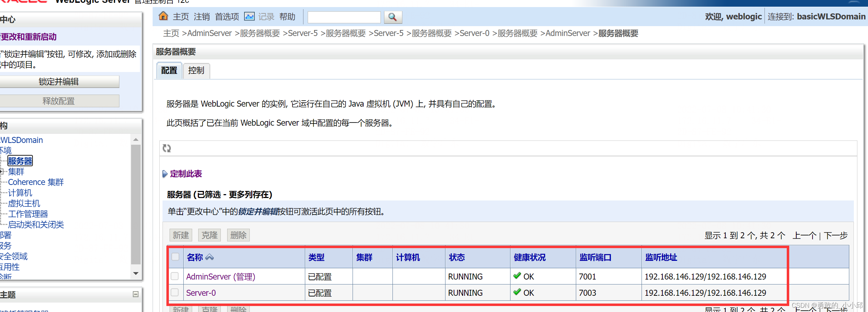Image resolution: width=868 pixels, height=312 pixels.
Task: Click the sort arrow beside 名称 header
Action: pyautogui.click(x=209, y=257)
